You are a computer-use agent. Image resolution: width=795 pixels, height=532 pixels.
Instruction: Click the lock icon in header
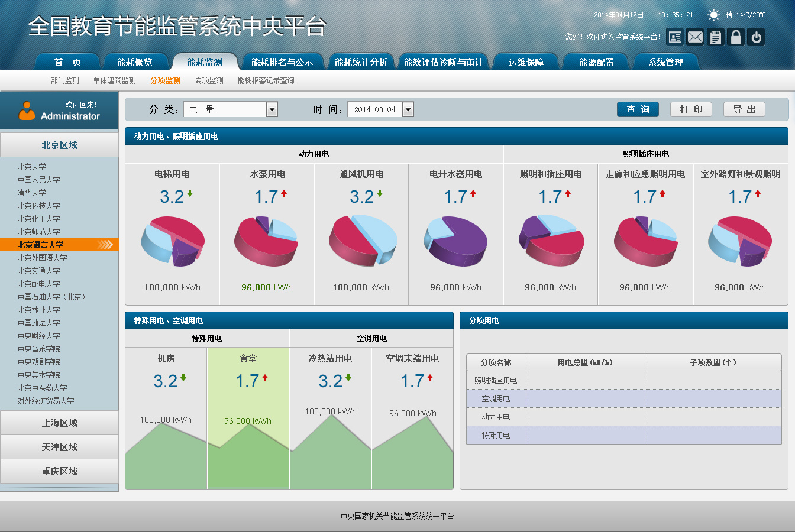pyautogui.click(x=736, y=37)
